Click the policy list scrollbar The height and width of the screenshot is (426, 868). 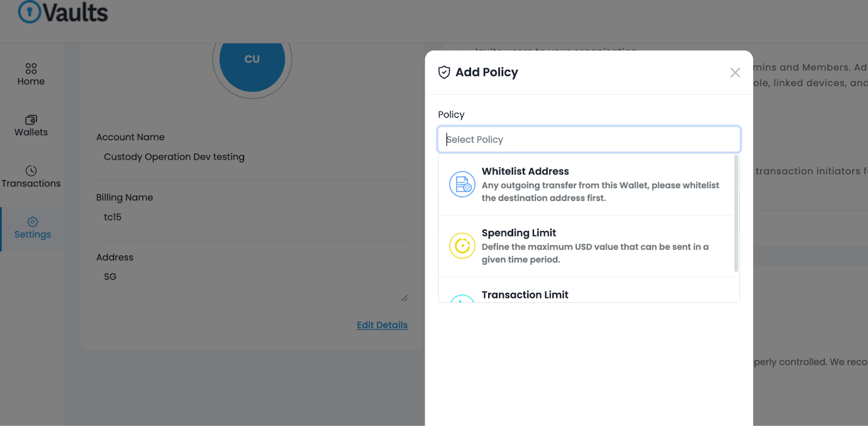point(736,213)
